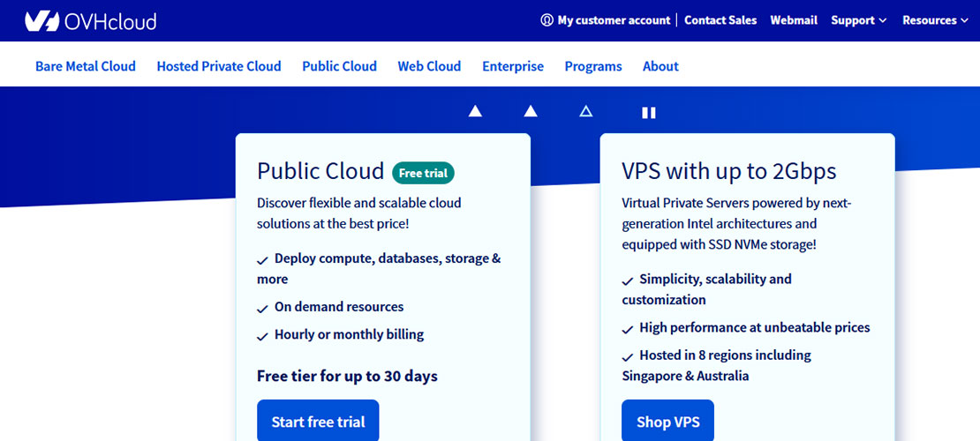Click the OVHcloud logo
Viewport: 980px width, 441px height.
pos(91,20)
